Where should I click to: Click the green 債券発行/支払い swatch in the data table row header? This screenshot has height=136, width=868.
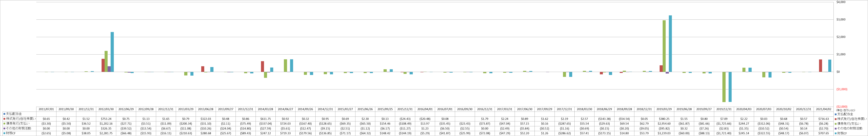coord(5,124)
